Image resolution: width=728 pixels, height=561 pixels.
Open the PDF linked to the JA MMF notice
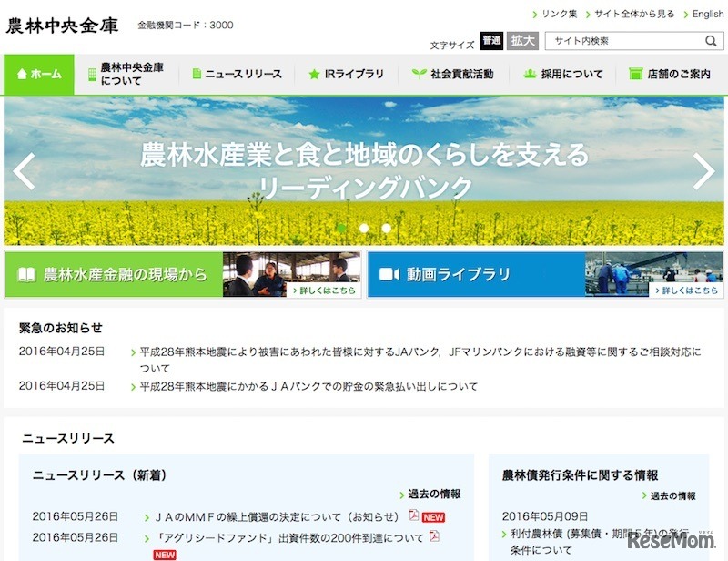414,515
